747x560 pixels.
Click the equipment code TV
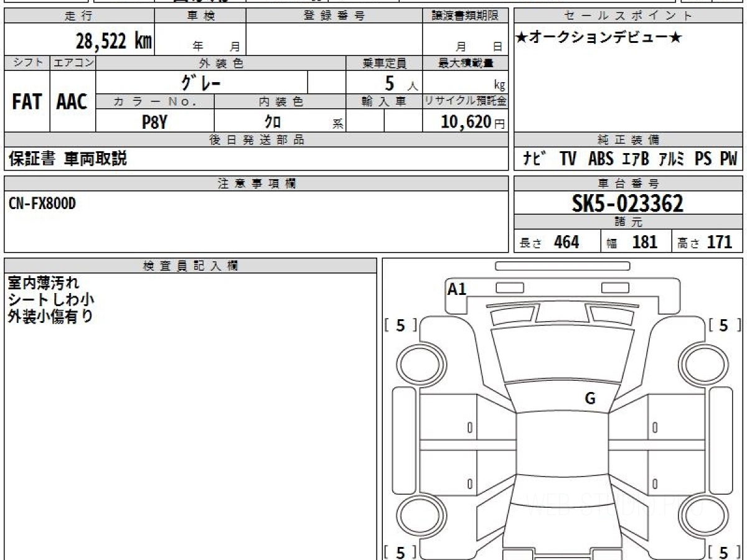coord(568,159)
